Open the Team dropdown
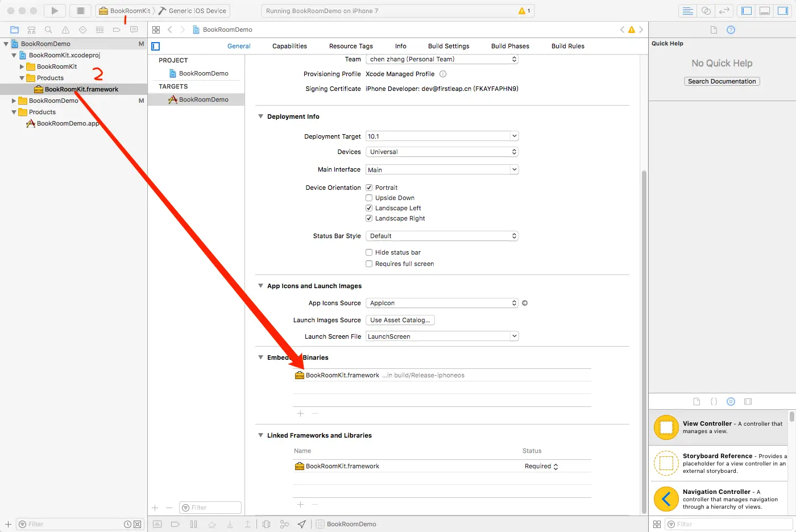This screenshot has width=796, height=532. pos(442,59)
